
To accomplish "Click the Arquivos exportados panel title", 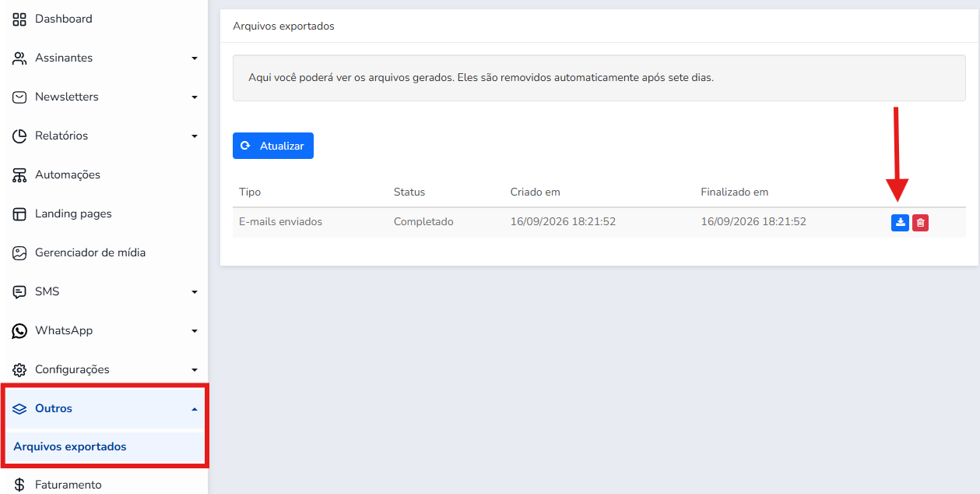I will [283, 26].
